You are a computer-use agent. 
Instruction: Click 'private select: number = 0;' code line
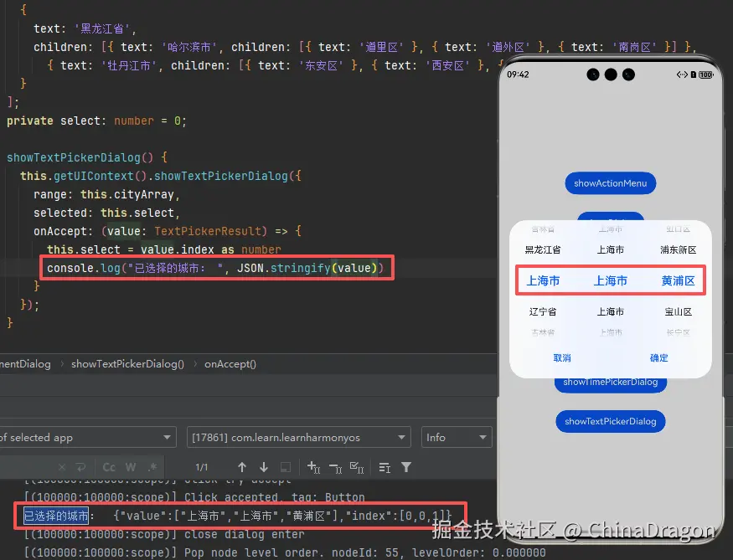coord(97,121)
